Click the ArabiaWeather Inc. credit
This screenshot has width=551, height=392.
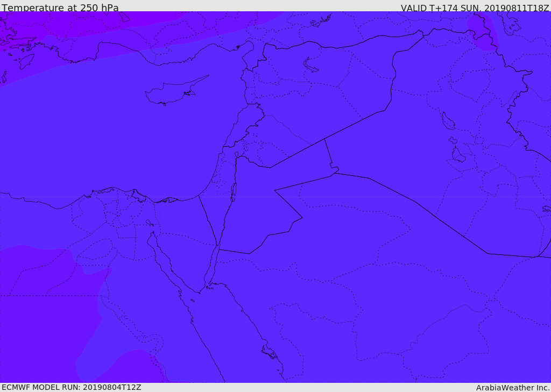[513, 387]
